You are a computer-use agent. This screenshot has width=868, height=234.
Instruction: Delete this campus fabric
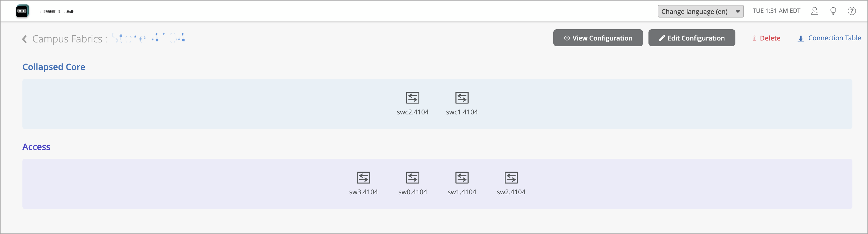point(766,38)
